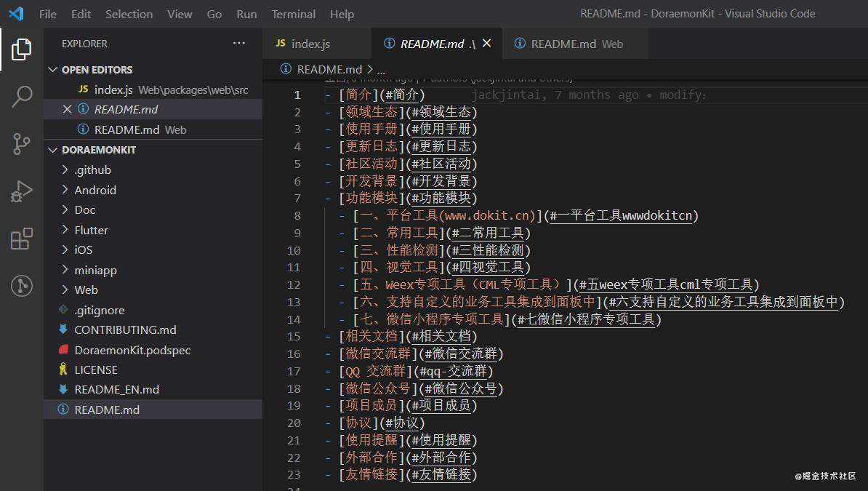Open the Explorer view in activity bar

pyautogui.click(x=22, y=49)
